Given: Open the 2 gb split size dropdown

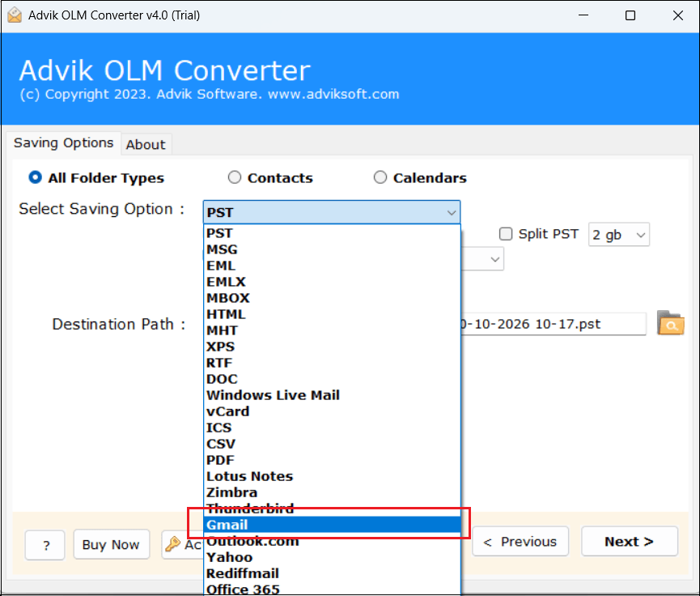Looking at the screenshot, I should coord(619,235).
